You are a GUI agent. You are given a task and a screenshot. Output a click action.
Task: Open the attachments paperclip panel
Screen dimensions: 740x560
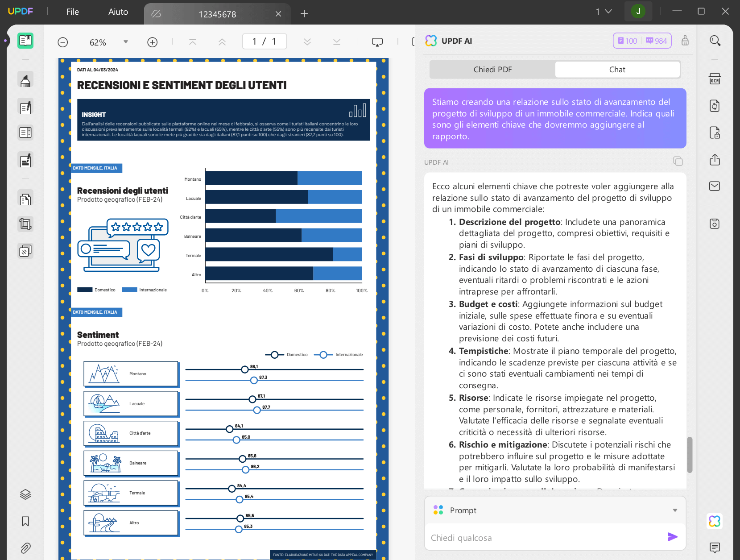25,548
